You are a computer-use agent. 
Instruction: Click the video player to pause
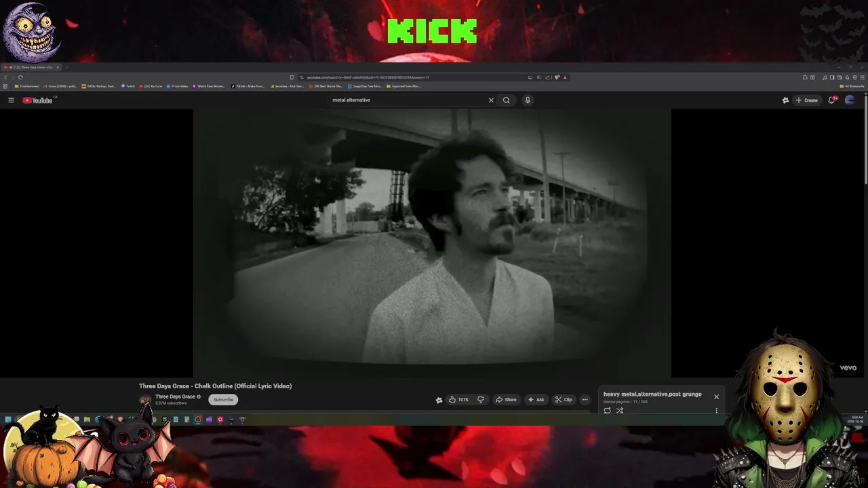432,243
